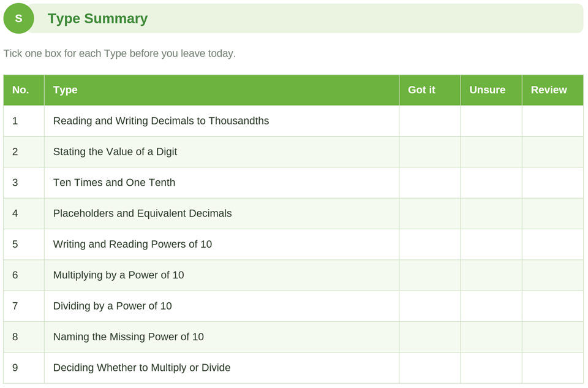Click the Type column header
The image size is (588, 388).
(222, 90)
